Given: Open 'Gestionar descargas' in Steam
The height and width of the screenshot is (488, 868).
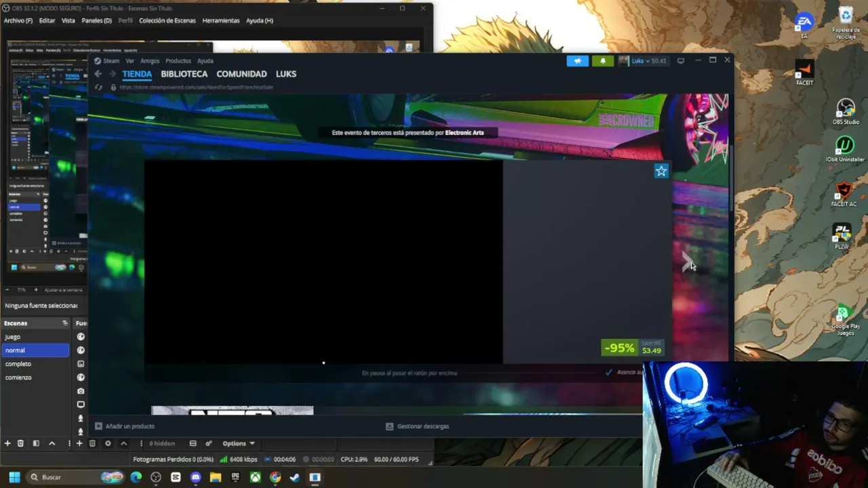Looking at the screenshot, I should click(x=417, y=426).
